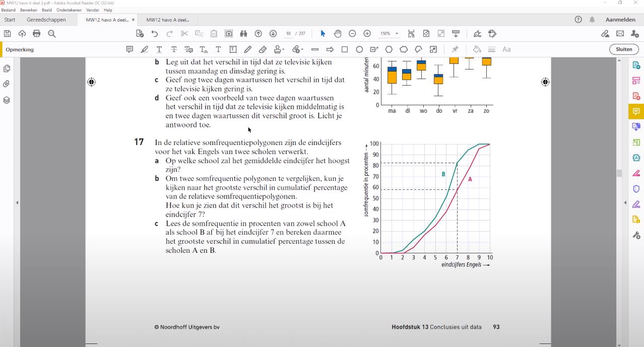Collapse the right tools pane arrow
Image resolution: width=644 pixels, height=347 pixels.
pyautogui.click(x=625, y=202)
